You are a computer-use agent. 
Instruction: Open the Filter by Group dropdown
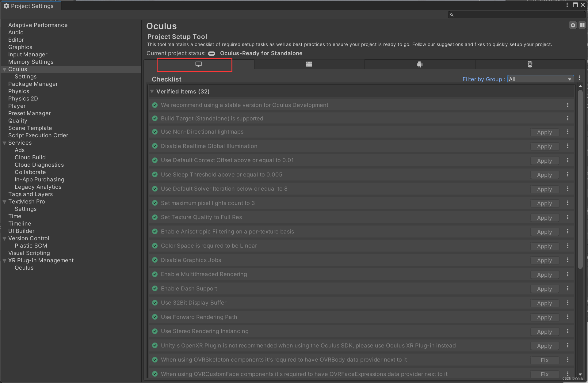click(x=540, y=79)
